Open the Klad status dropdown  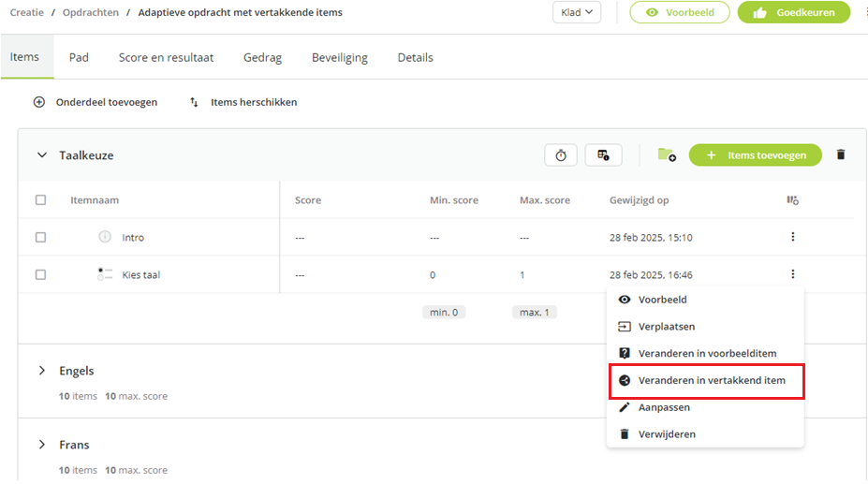point(576,12)
